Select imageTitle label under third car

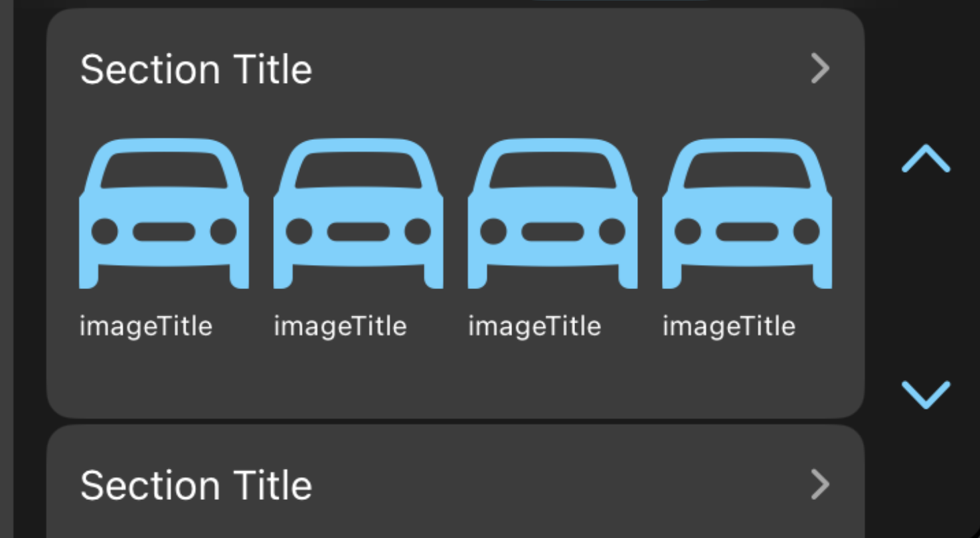point(534,327)
